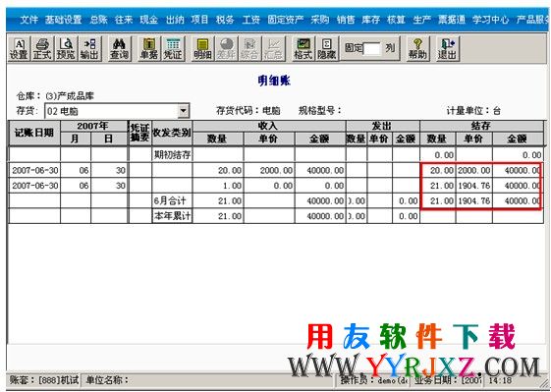Select the 本年累计 row label
This screenshot has width=551, height=392.
[x=172, y=216]
